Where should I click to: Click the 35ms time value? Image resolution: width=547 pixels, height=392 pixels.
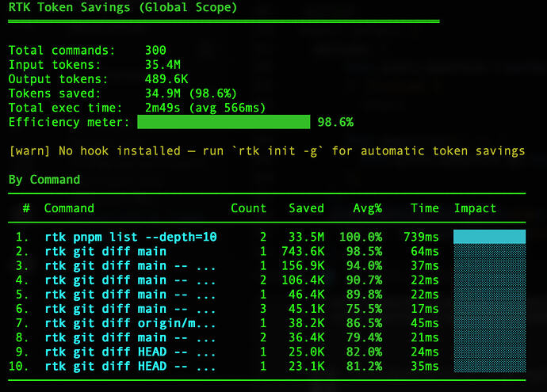[425, 366]
